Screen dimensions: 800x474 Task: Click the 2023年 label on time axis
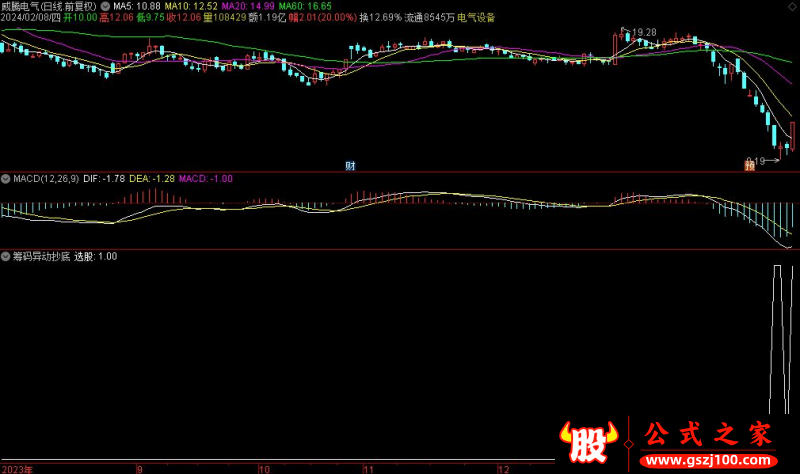point(20,468)
